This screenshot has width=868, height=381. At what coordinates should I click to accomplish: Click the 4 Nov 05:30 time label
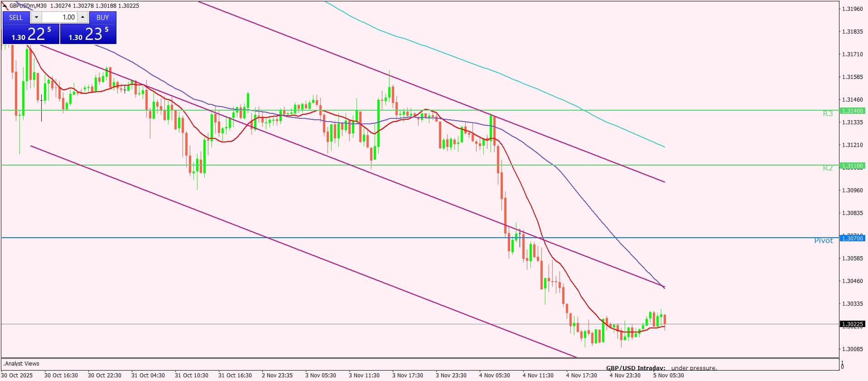tap(495, 375)
